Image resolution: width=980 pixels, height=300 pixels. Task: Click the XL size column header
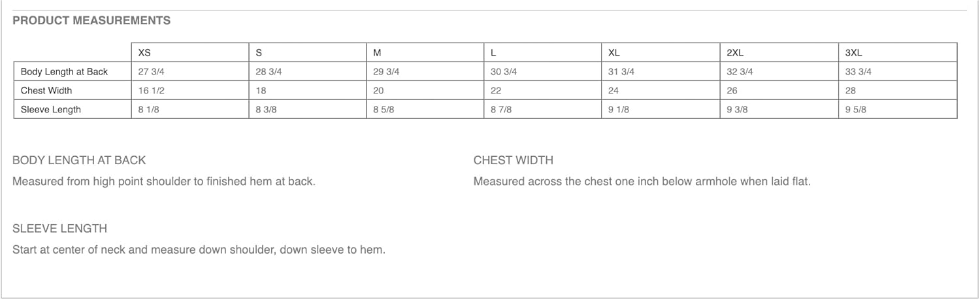point(614,53)
